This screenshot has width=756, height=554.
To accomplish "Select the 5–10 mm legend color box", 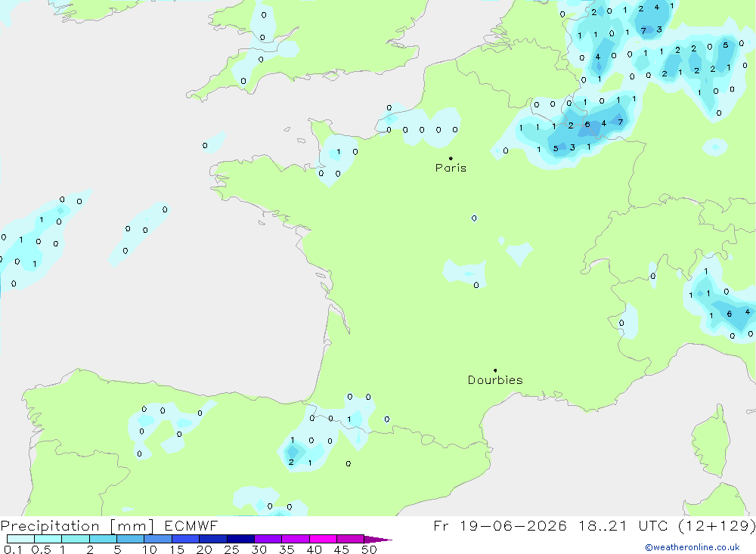I will [131, 539].
